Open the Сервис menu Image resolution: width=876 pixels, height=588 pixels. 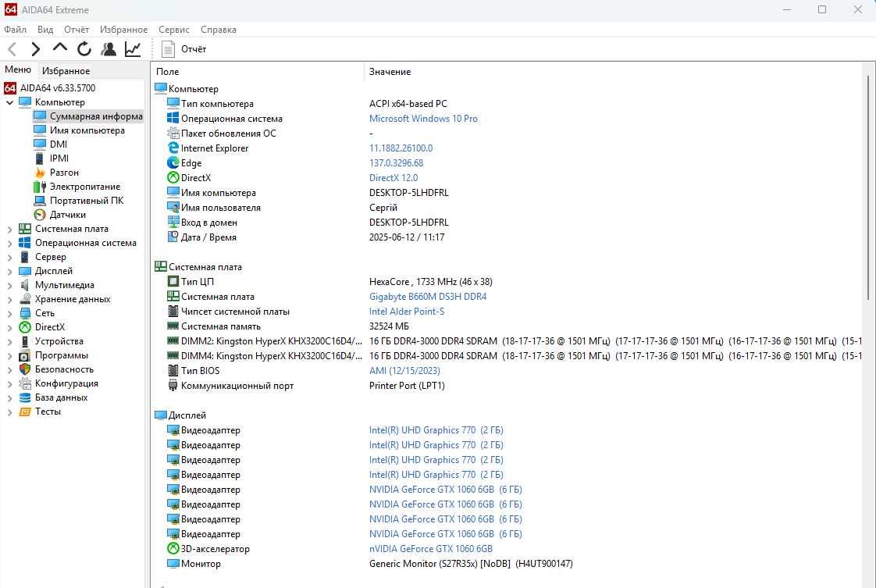(174, 30)
